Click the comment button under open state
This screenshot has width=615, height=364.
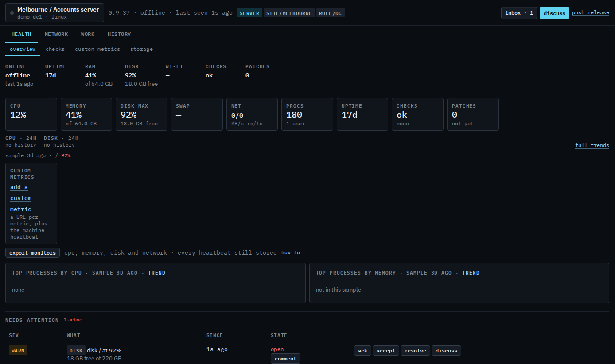click(285, 359)
